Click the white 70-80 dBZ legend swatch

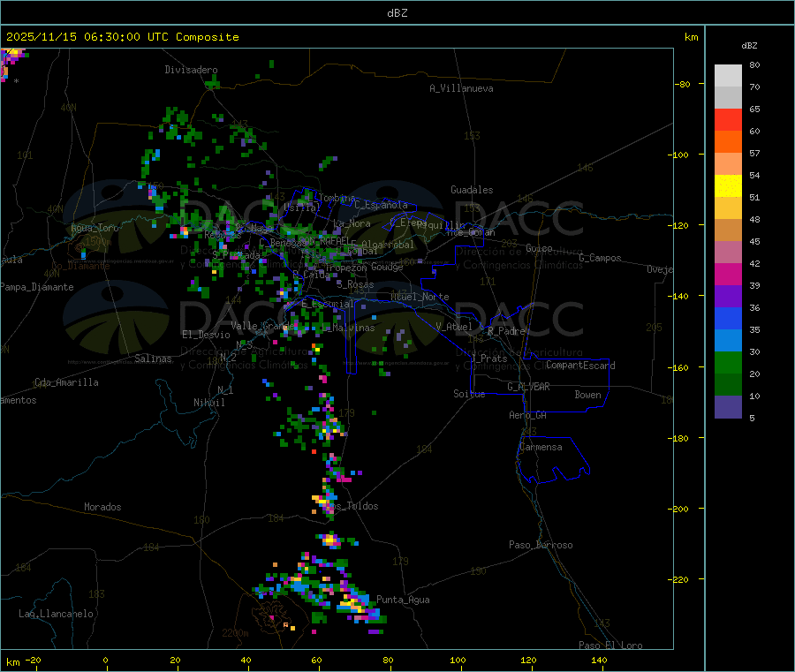728,76
